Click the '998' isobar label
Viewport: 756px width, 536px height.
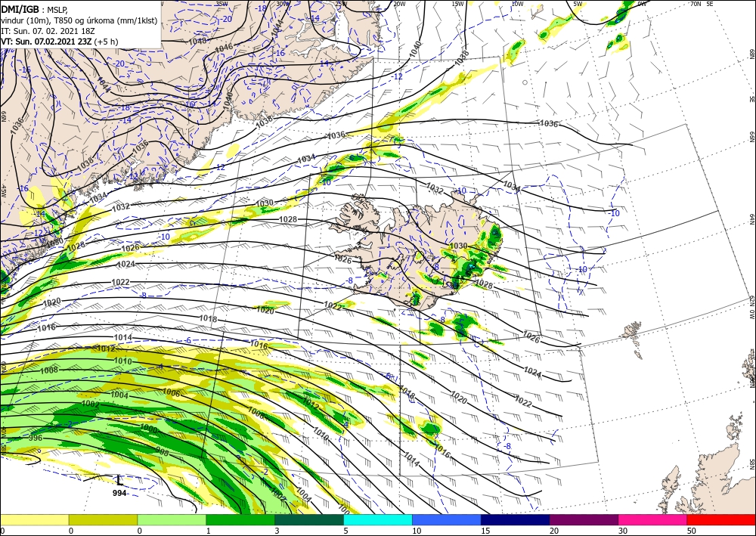pyautogui.click(x=163, y=451)
